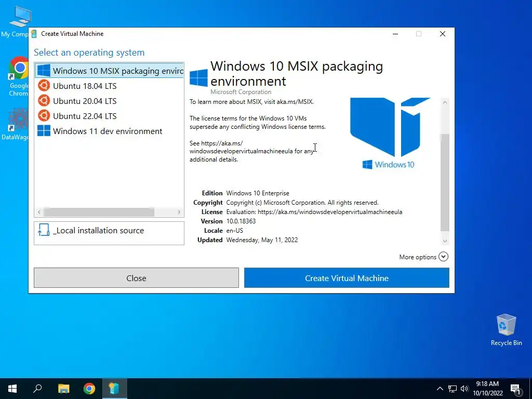
Task: Click the Windows logo beside Windows 11 dev
Action: 44,130
